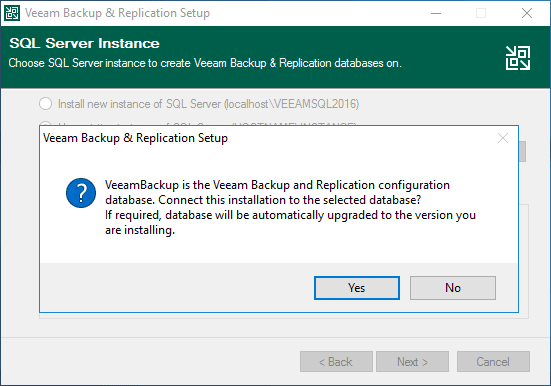Screen dimensions: 551x386
Task: Click the blue question mark icon
Action: point(81,193)
